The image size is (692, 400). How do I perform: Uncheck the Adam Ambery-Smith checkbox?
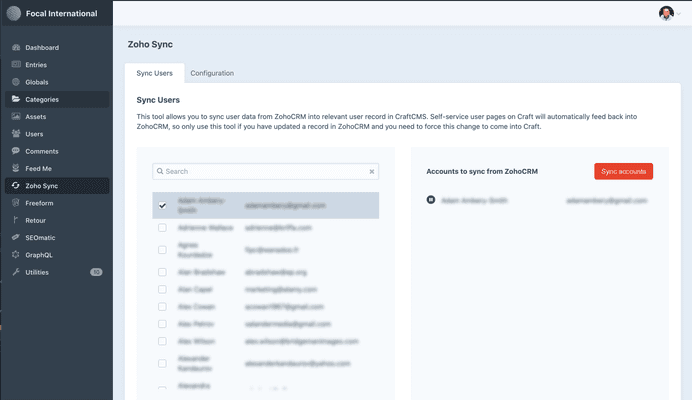click(162, 205)
